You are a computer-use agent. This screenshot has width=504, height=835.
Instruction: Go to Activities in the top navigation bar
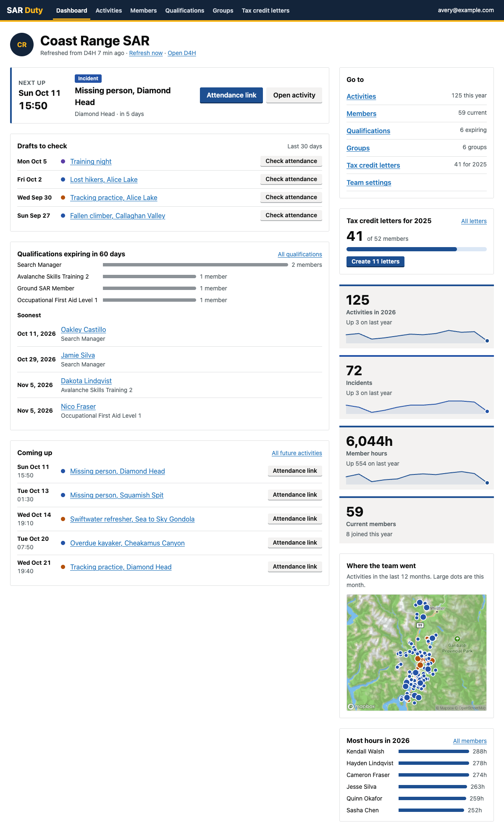tap(109, 11)
